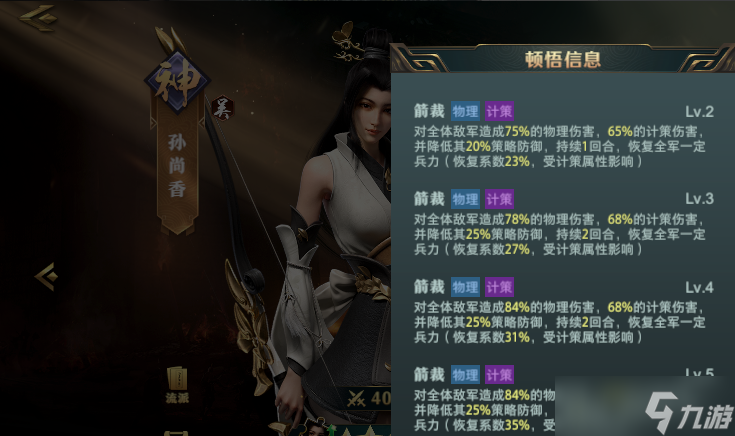Image resolution: width=735 pixels, height=436 pixels.
Task: Click the small hero avatar at bottom
Action: [315, 428]
